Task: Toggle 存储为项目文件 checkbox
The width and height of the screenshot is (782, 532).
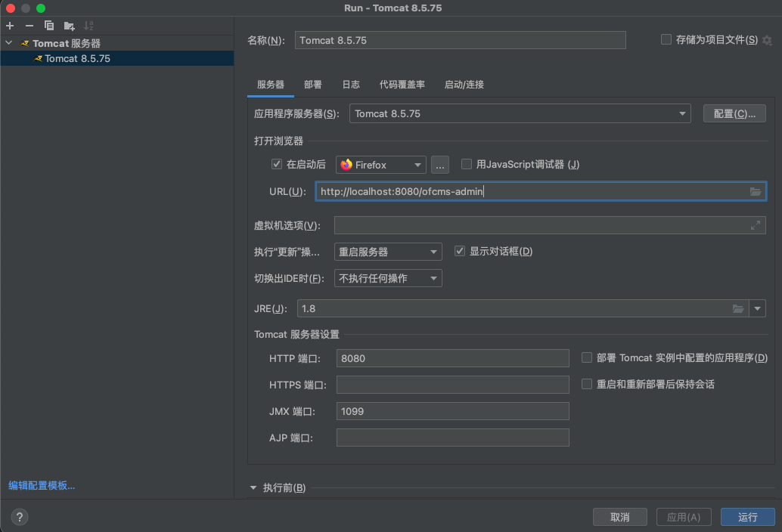Action: pyautogui.click(x=666, y=39)
